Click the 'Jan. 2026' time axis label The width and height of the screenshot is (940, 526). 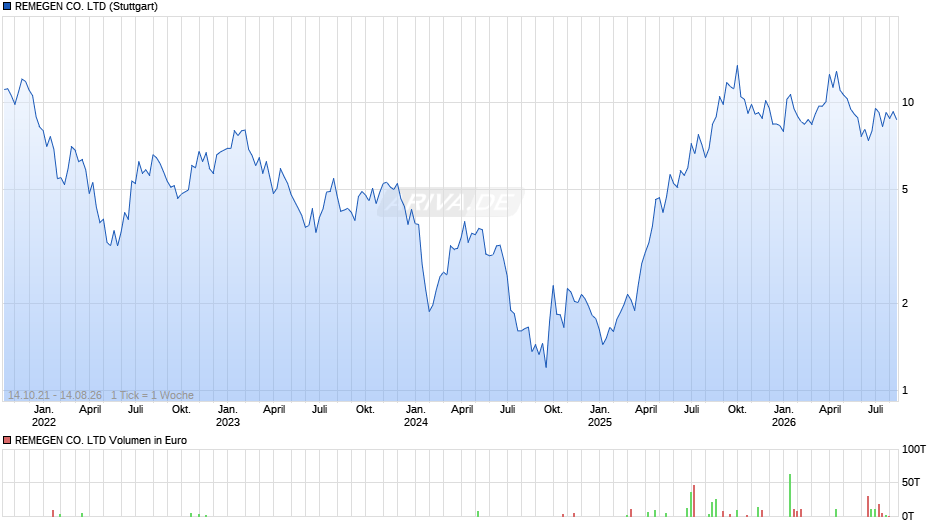(x=784, y=416)
